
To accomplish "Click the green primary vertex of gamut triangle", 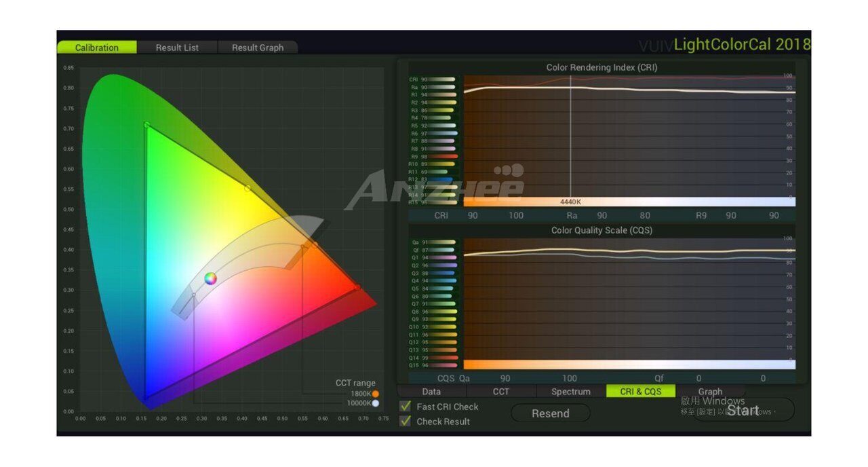I will click(x=146, y=124).
